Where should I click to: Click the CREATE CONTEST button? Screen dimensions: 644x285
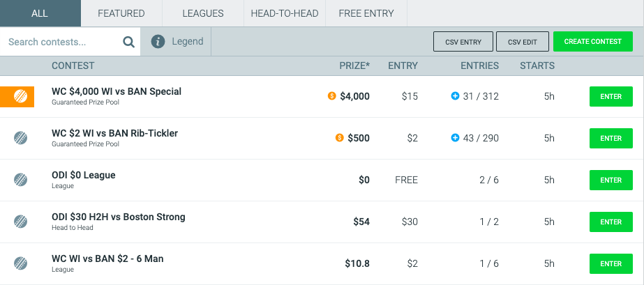(592, 41)
